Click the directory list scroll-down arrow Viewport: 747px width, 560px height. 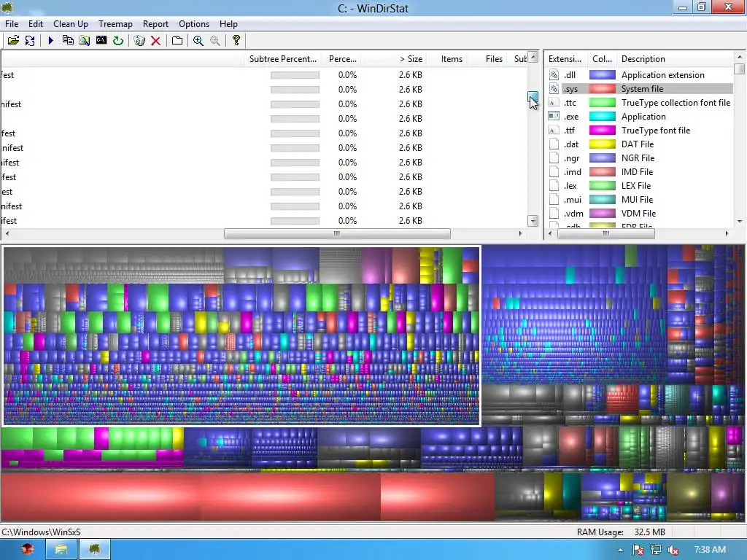[x=533, y=221]
